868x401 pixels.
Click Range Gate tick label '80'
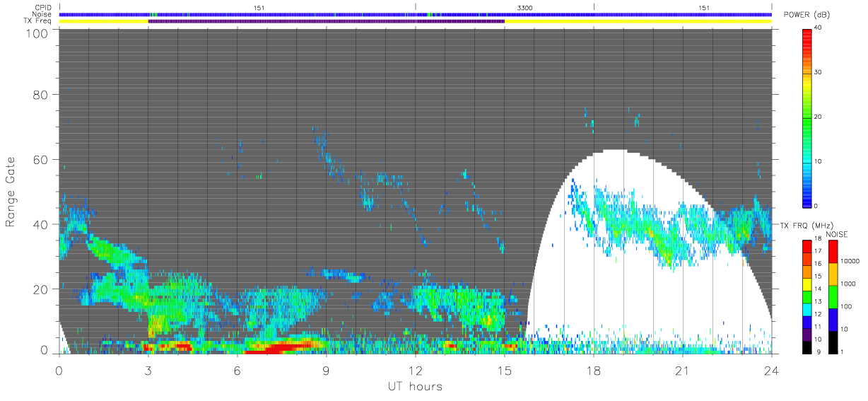tap(41, 94)
